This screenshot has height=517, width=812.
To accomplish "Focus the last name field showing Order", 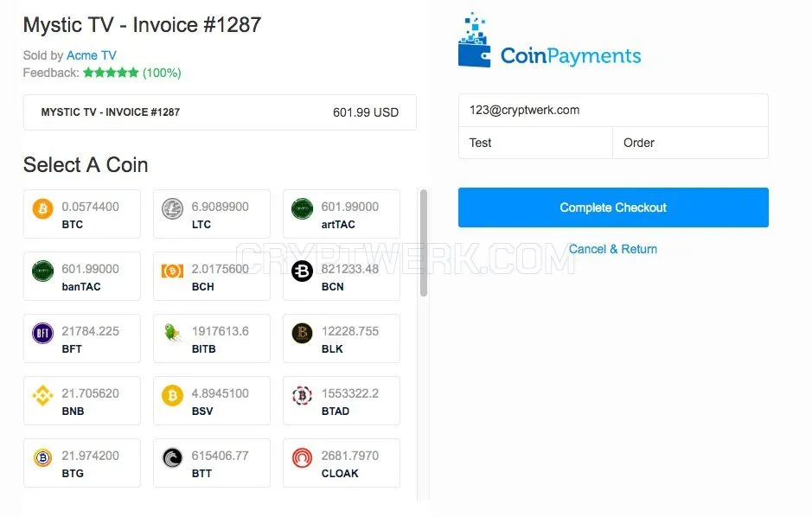I will point(690,143).
